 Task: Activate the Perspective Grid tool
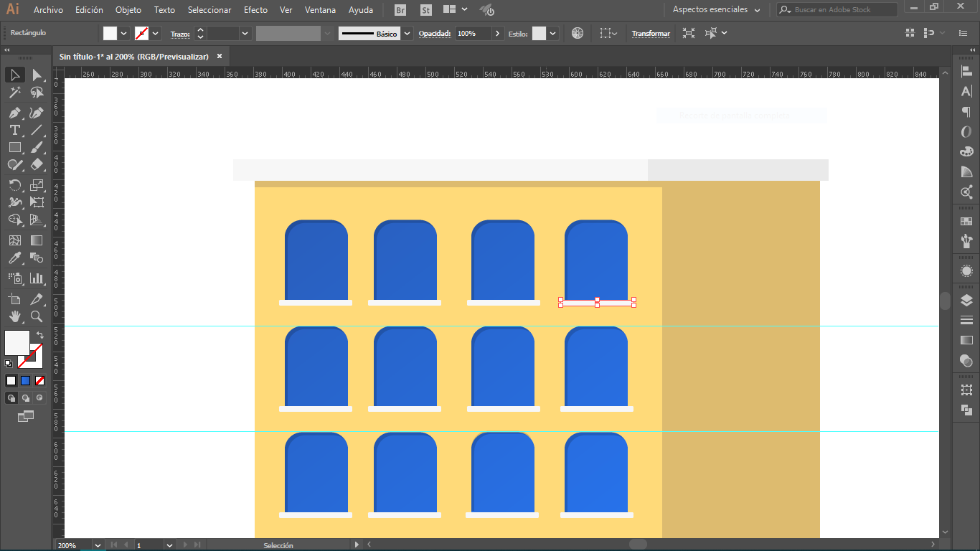(x=37, y=220)
